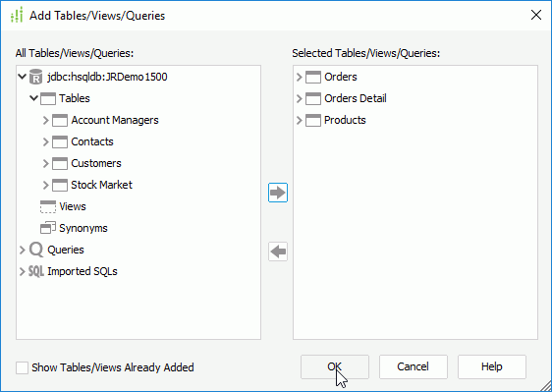The image size is (552, 392).
Task: Expand the selected Orders Detail table
Action: [x=300, y=98]
